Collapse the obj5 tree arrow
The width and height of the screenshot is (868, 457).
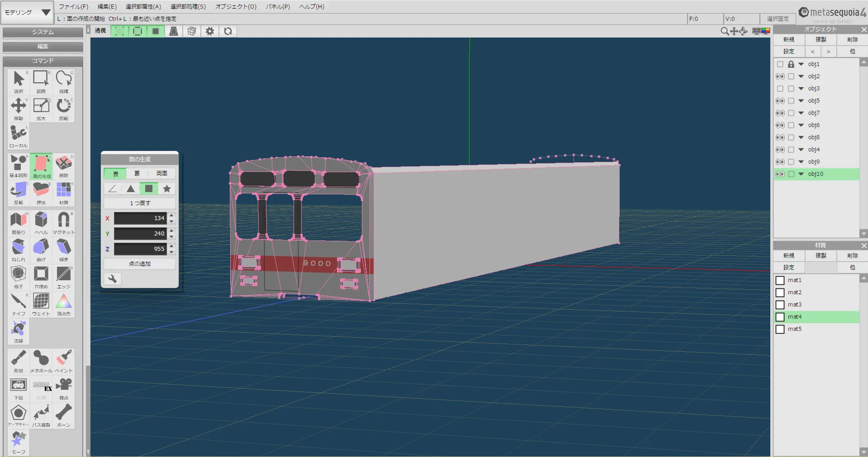point(801,101)
